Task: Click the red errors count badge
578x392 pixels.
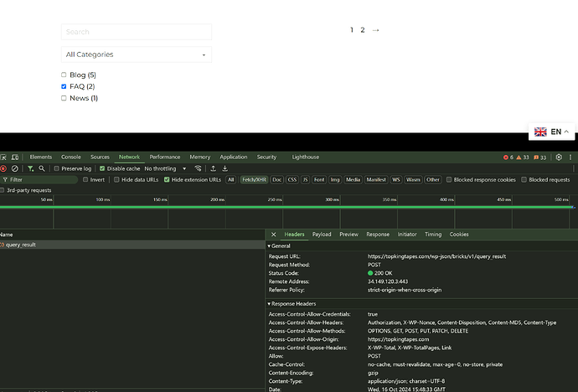Action: [508, 157]
